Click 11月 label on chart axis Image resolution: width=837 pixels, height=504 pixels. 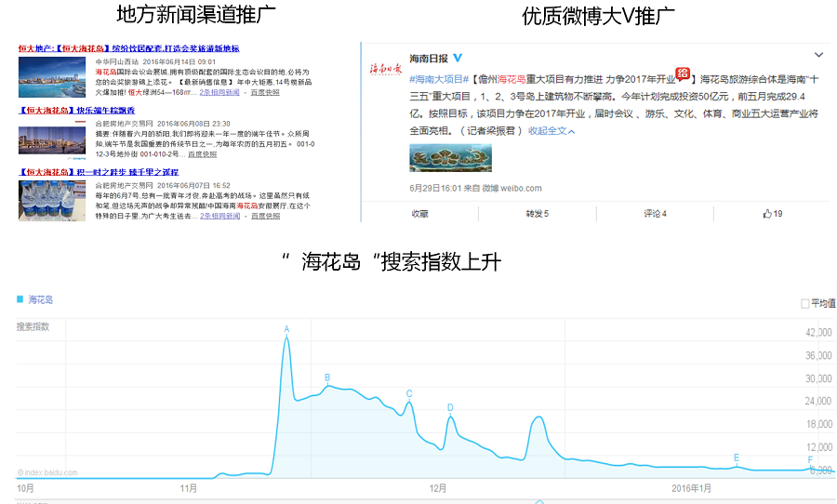click(x=189, y=488)
